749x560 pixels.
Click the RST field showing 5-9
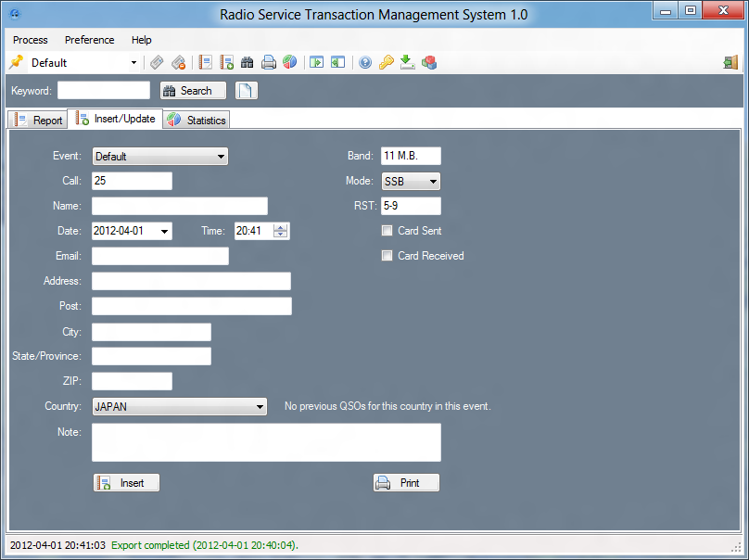coord(411,206)
